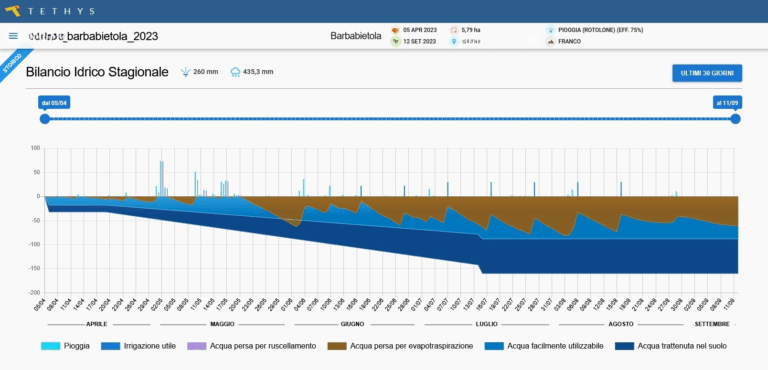This screenshot has height=370, width=768.
Task: Click the ULTIMI 30 GIORNI button
Action: pyautogui.click(x=707, y=73)
